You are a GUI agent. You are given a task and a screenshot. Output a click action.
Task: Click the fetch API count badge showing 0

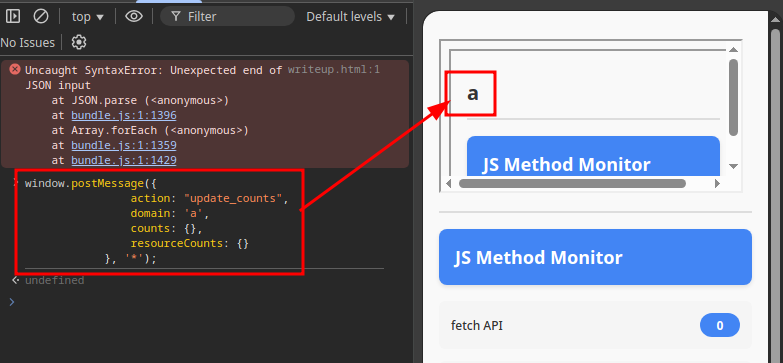click(x=720, y=326)
